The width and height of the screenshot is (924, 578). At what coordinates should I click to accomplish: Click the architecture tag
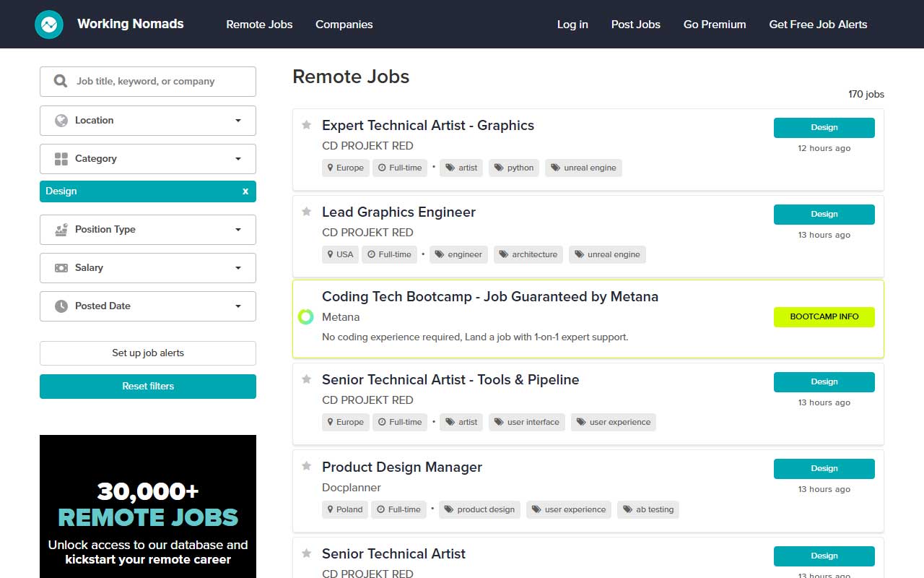528,254
